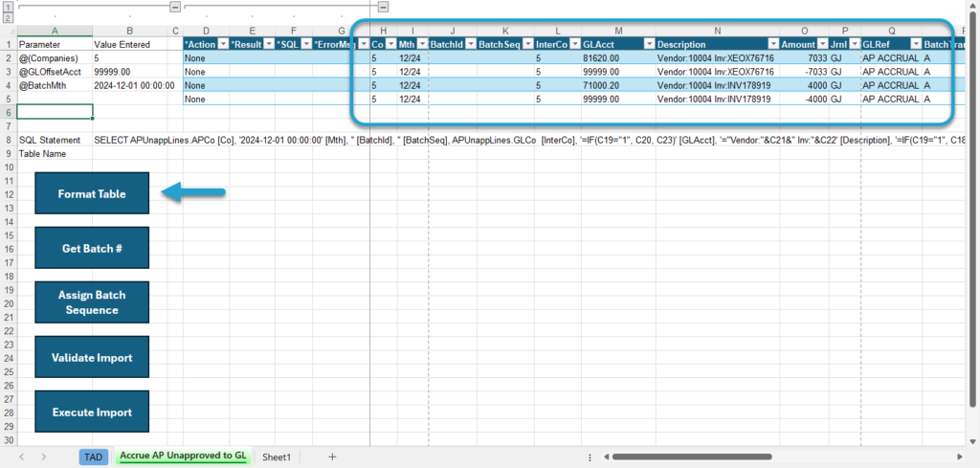Click the vertical scrollbar down arrow
This screenshot has height=468, width=980.
point(972,441)
